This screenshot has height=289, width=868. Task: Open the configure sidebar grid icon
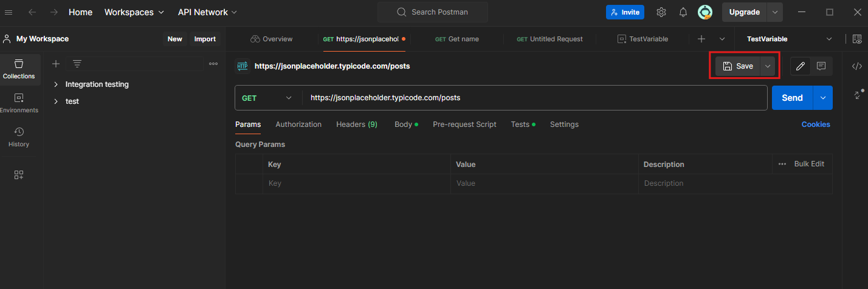[x=19, y=175]
